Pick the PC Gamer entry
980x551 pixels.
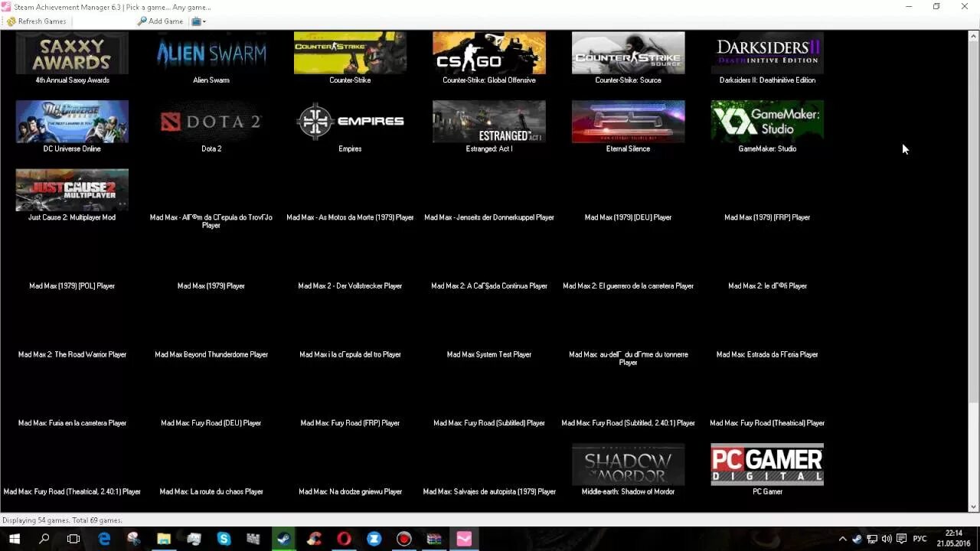click(767, 470)
